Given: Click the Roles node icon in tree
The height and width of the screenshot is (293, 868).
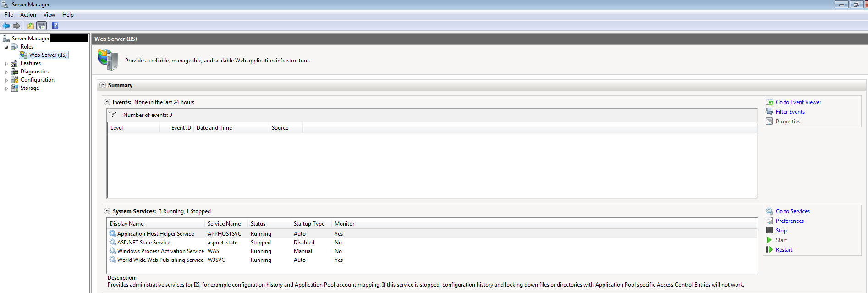Looking at the screenshot, I should pos(15,47).
